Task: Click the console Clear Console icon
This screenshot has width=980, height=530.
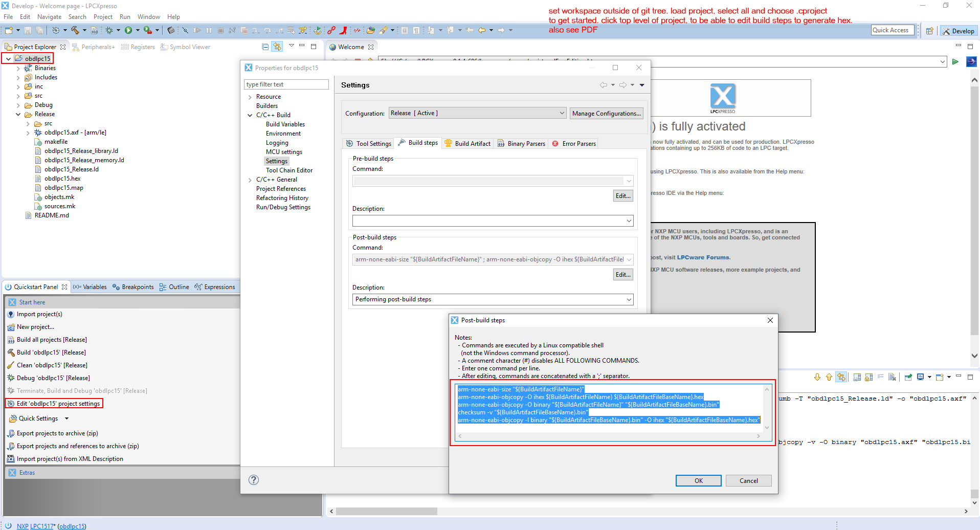Action: (892, 378)
